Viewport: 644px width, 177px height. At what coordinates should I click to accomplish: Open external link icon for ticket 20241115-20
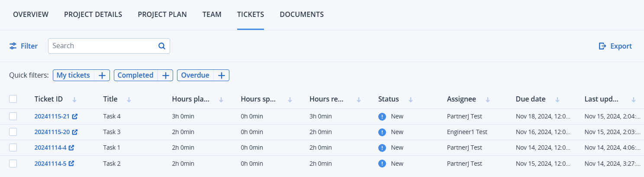[x=75, y=132]
